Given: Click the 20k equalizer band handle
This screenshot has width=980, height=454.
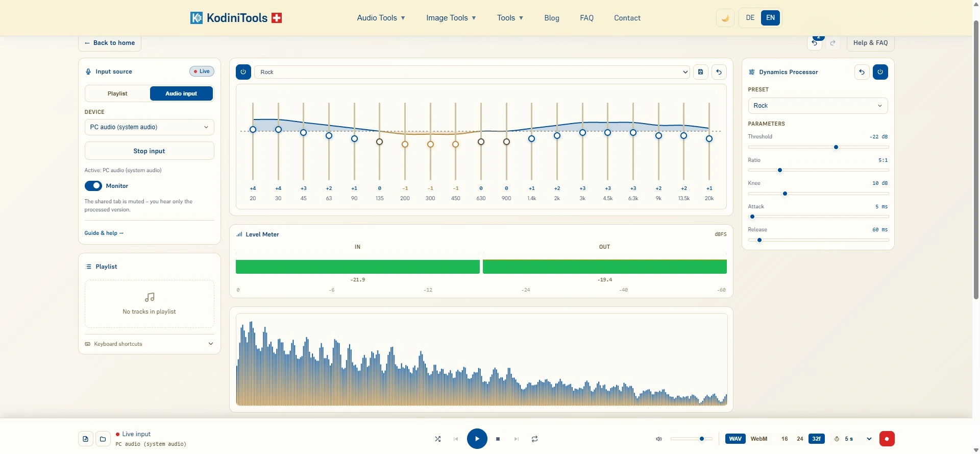Looking at the screenshot, I should click(709, 139).
